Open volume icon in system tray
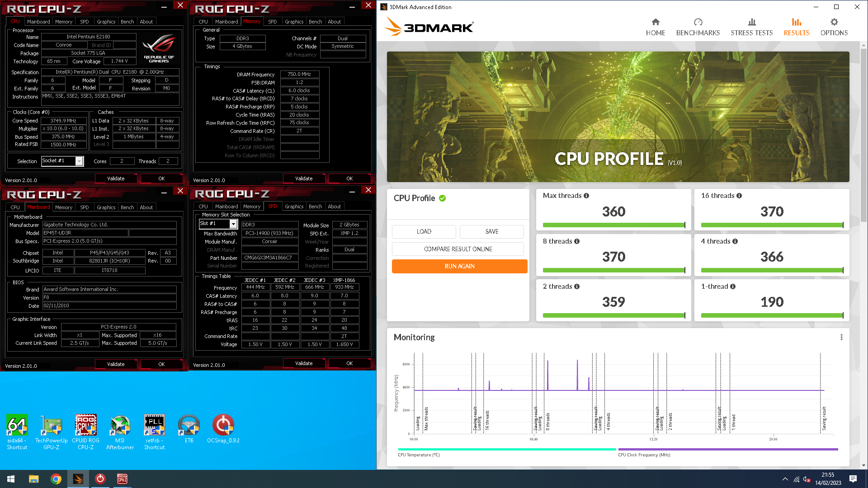The image size is (868, 488). click(807, 479)
